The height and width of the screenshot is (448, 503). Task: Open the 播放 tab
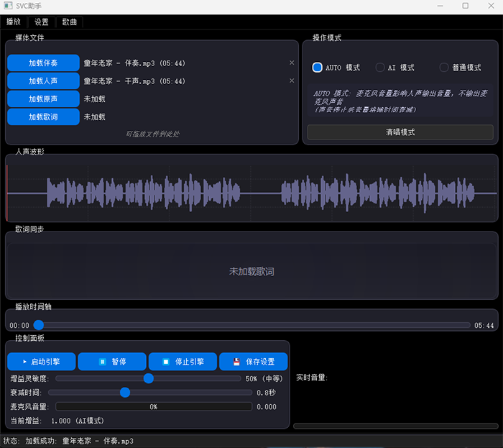click(14, 22)
